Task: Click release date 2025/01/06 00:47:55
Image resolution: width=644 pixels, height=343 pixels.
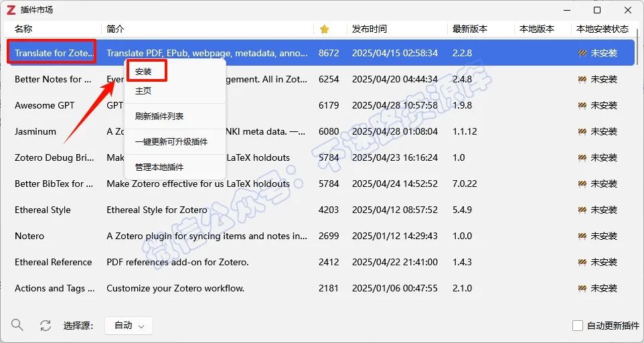Action: pos(395,288)
